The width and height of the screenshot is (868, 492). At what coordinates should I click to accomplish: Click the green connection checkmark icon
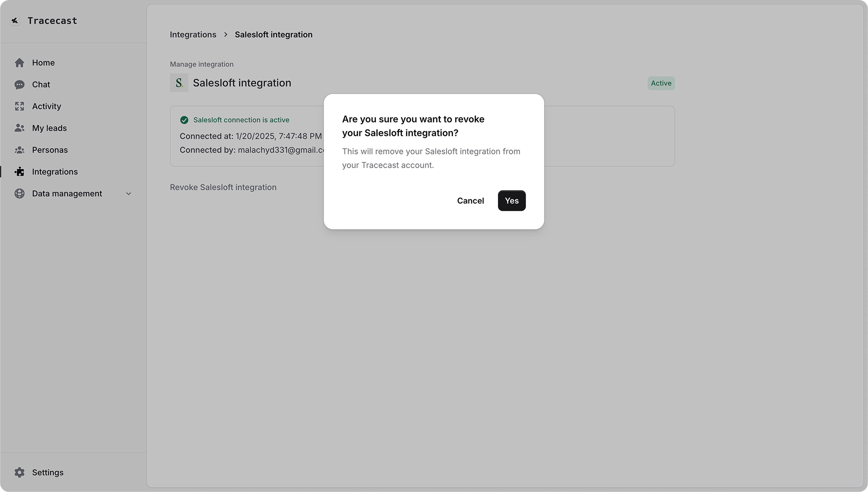[x=184, y=120]
